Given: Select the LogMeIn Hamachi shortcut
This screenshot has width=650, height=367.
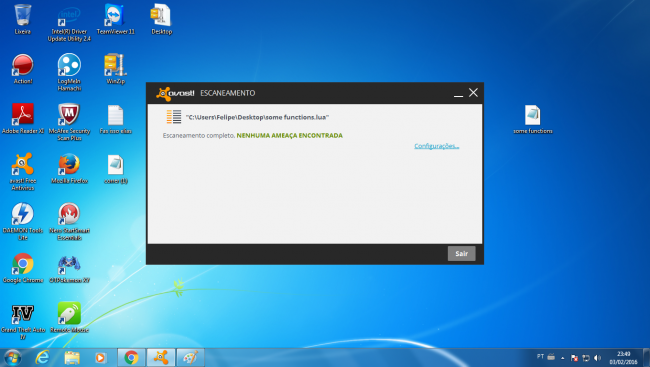Looking at the screenshot, I should pyautogui.click(x=69, y=72).
